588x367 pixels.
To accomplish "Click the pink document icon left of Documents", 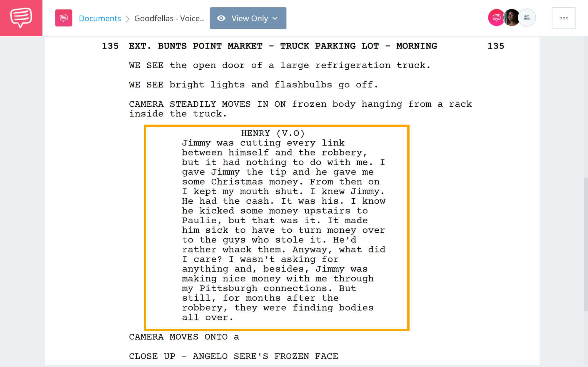I will point(63,18).
